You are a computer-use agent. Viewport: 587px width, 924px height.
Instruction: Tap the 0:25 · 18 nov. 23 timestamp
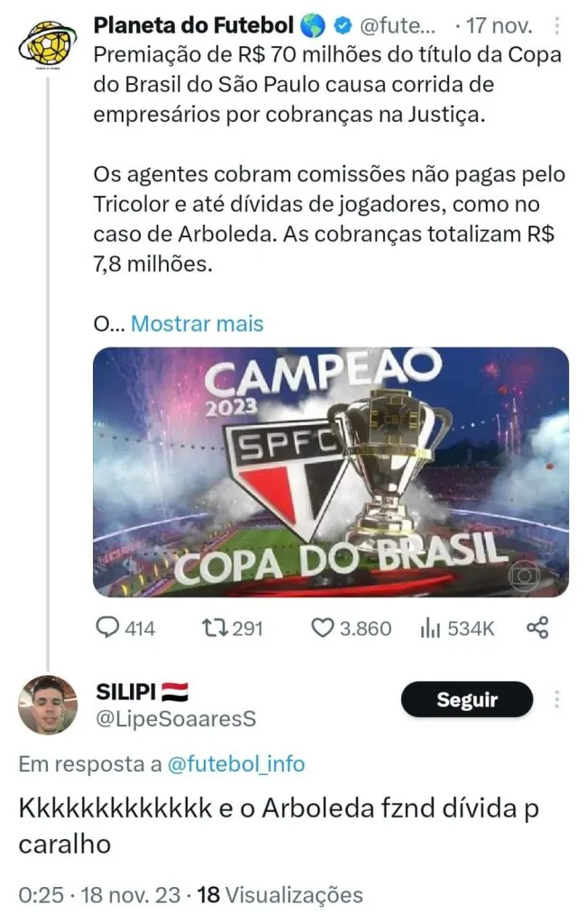coord(97,895)
